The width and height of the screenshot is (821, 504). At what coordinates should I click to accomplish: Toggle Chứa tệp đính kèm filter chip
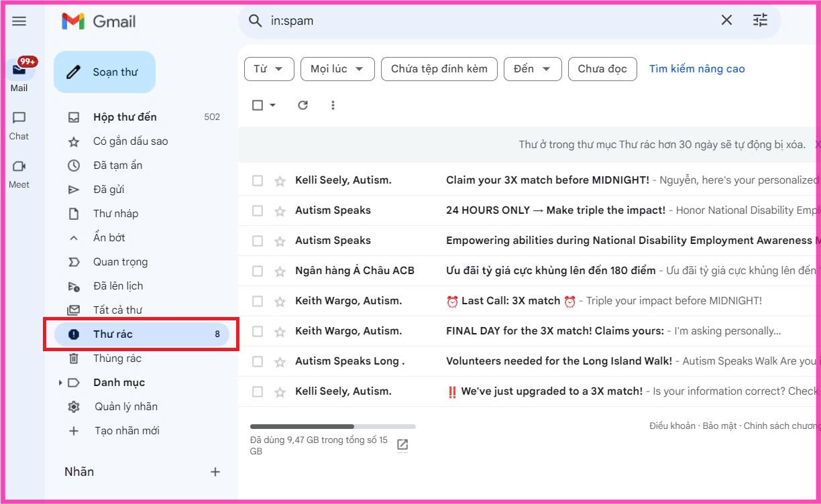click(x=439, y=69)
